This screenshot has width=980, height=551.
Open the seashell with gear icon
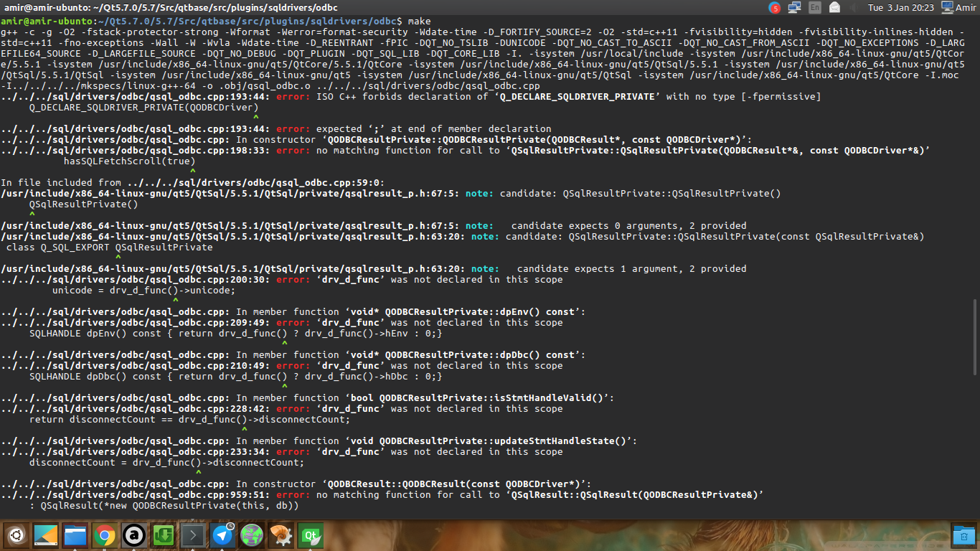tap(281, 535)
